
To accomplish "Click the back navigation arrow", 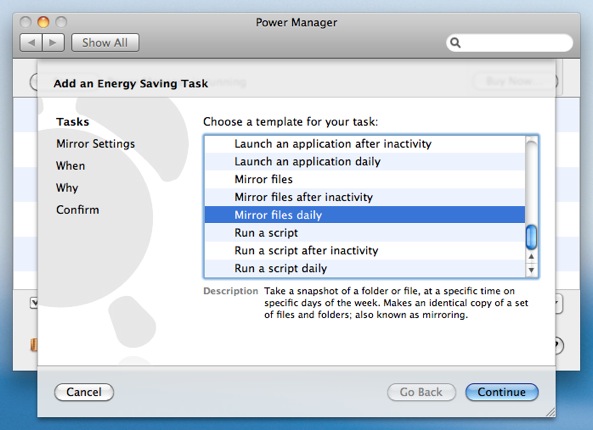I will click(x=31, y=42).
